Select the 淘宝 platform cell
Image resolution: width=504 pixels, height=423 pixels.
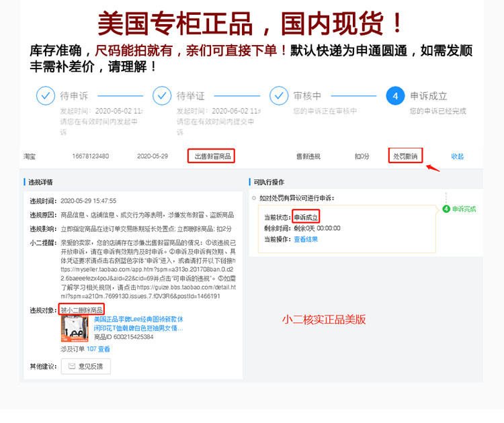tap(30, 156)
